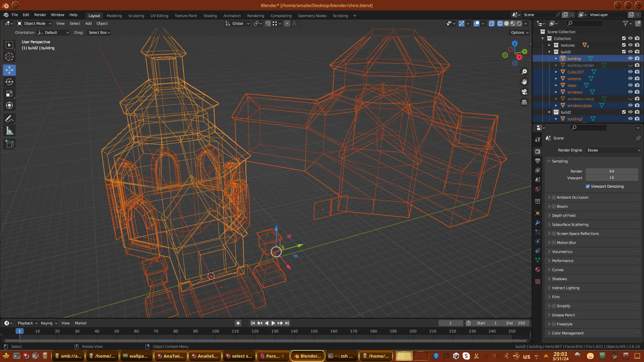
Task: Expand the Depth of Field panel
Action: pos(563,216)
